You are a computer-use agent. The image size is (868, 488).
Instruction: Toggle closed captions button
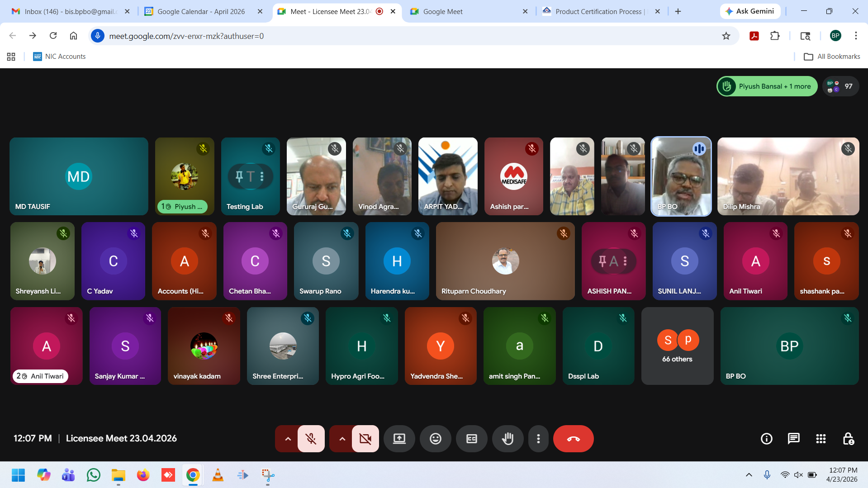[471, 439]
